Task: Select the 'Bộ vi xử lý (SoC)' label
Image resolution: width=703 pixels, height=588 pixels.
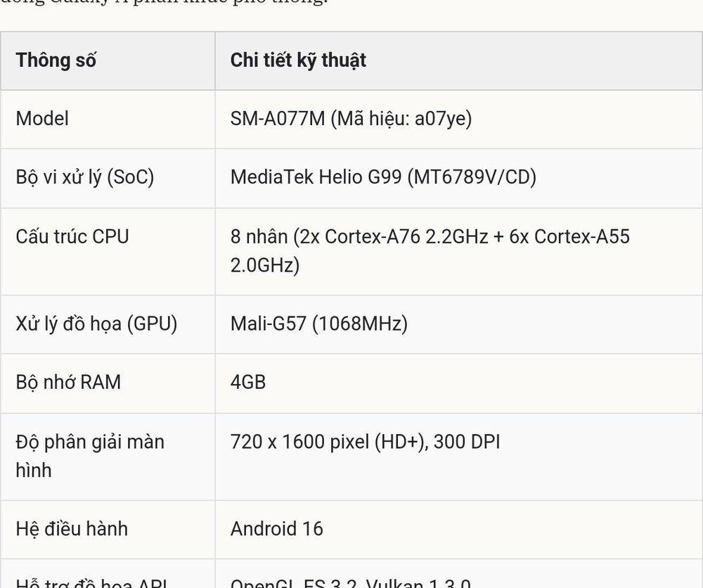Action: (x=85, y=177)
